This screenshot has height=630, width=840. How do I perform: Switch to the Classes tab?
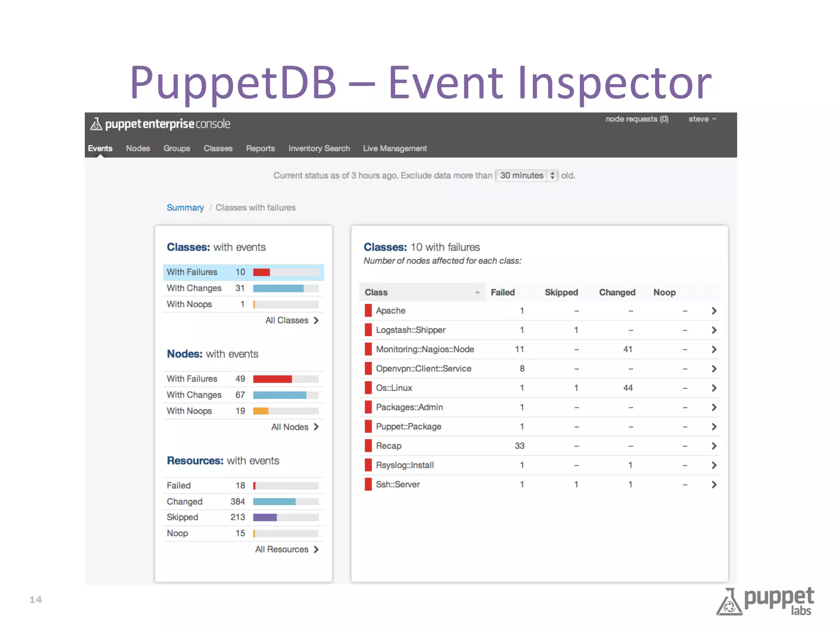click(218, 148)
